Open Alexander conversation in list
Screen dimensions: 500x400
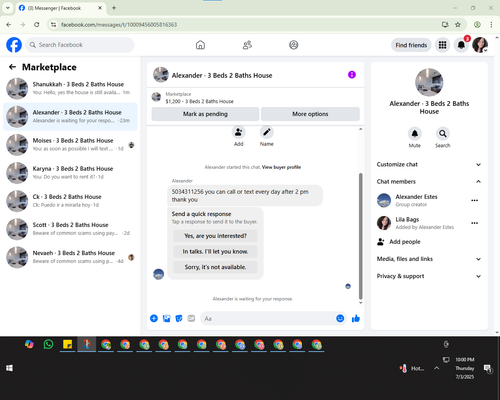coord(70,117)
